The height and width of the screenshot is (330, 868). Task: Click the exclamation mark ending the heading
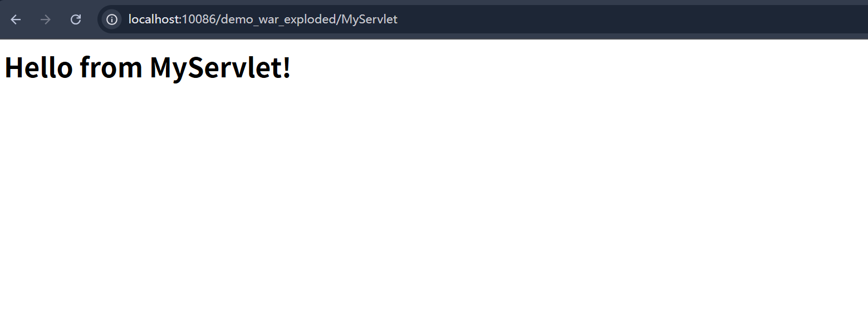tap(287, 67)
